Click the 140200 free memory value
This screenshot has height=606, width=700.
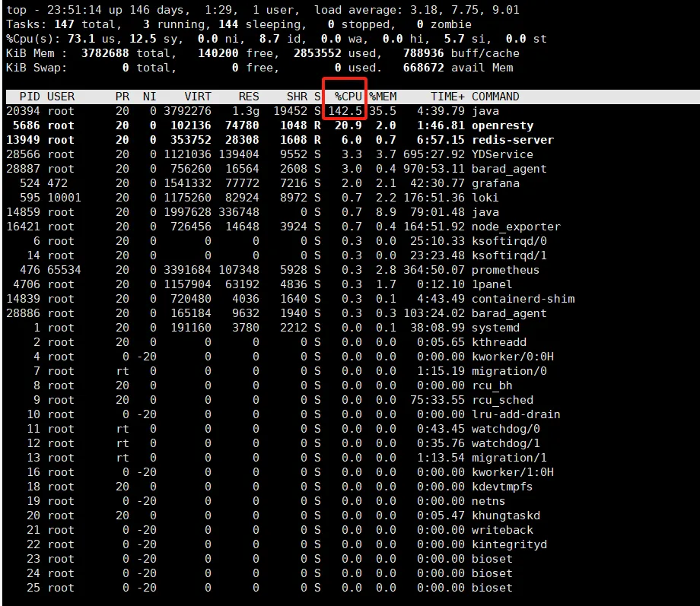click(x=218, y=53)
